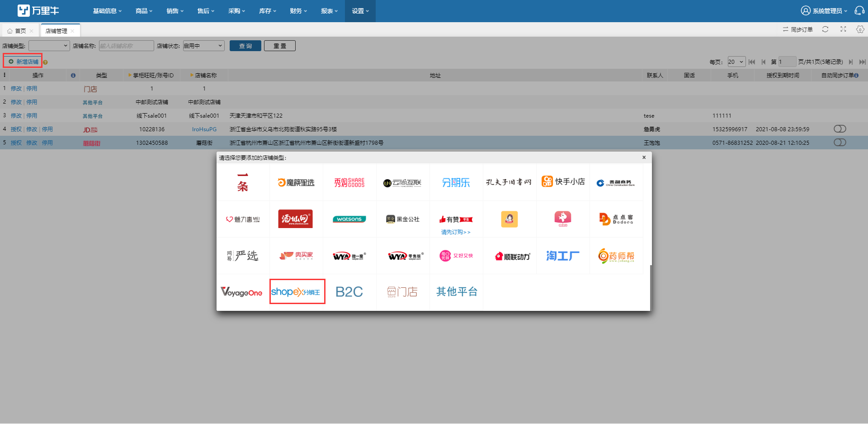Select WYA 微一案 platform
The image size is (868, 424).
349,256
